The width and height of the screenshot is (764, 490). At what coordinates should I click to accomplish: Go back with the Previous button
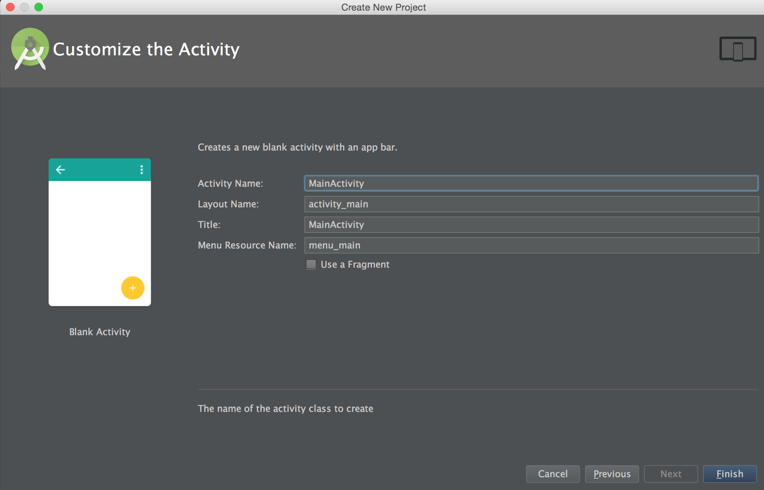612,474
